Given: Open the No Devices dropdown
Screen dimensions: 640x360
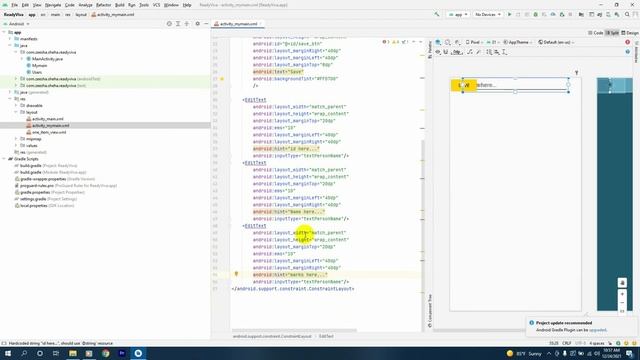Looking at the screenshot, I should (487, 14).
